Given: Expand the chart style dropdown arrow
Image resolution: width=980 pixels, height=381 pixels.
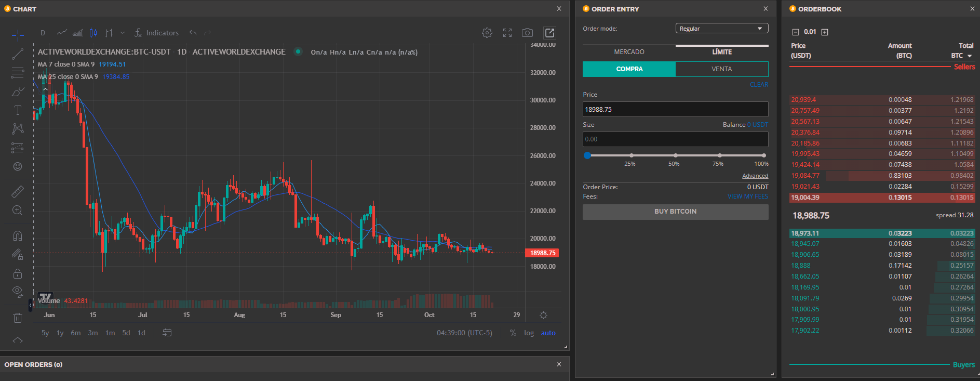Looking at the screenshot, I should pyautogui.click(x=123, y=33).
